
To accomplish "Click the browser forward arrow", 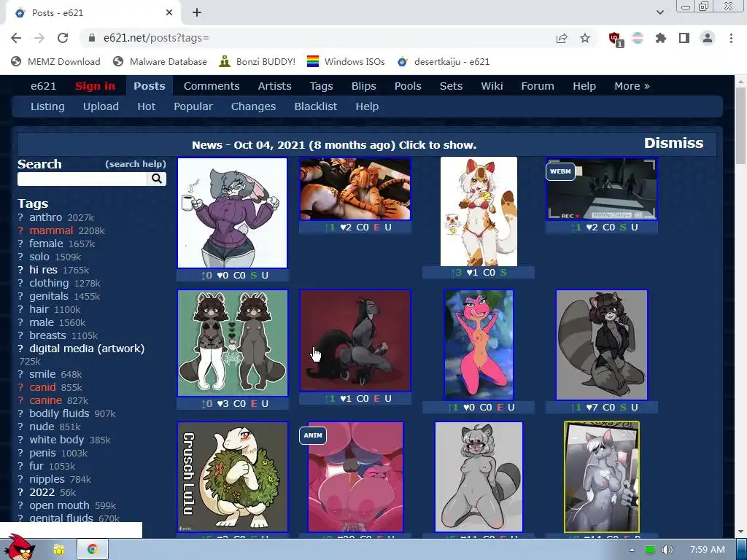I will 39,38.
